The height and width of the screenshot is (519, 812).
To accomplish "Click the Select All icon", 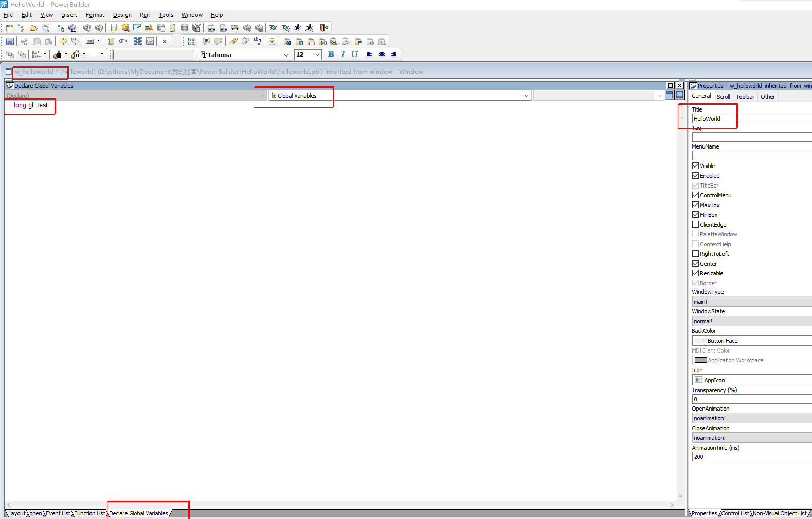I will pyautogui.click(x=192, y=41).
